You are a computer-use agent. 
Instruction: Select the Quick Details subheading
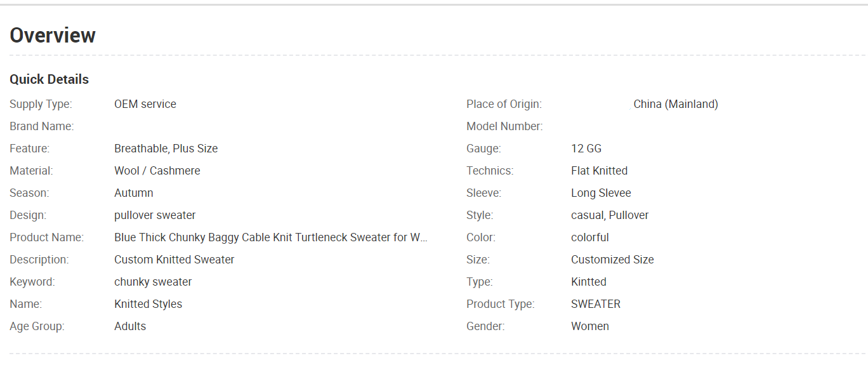49,79
